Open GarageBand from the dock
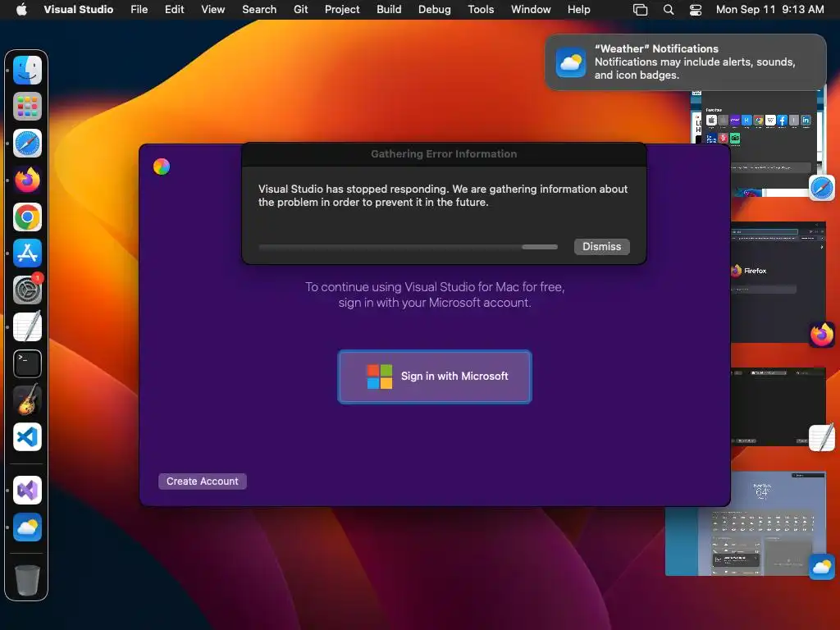 pyautogui.click(x=27, y=400)
